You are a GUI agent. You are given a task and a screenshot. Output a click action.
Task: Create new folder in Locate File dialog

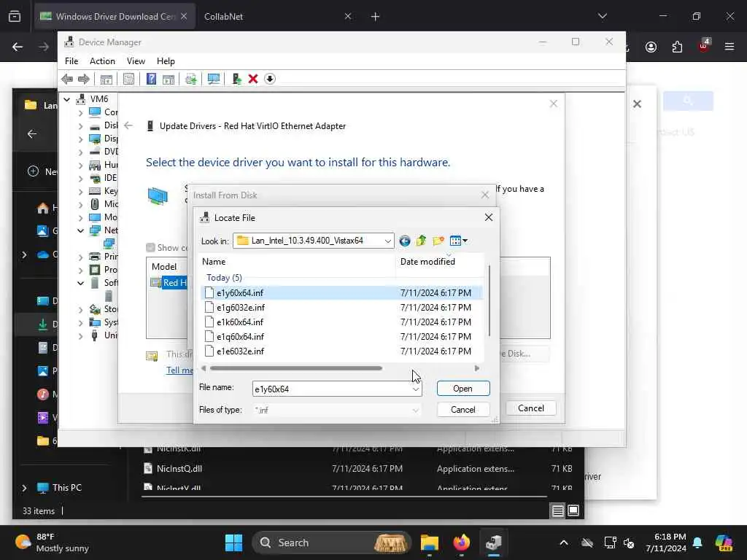438,241
